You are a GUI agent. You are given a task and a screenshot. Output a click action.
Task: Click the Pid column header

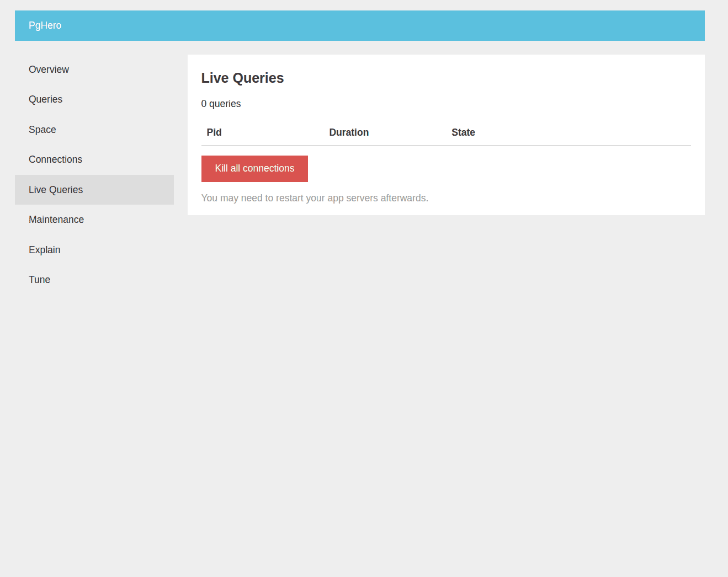click(x=214, y=132)
